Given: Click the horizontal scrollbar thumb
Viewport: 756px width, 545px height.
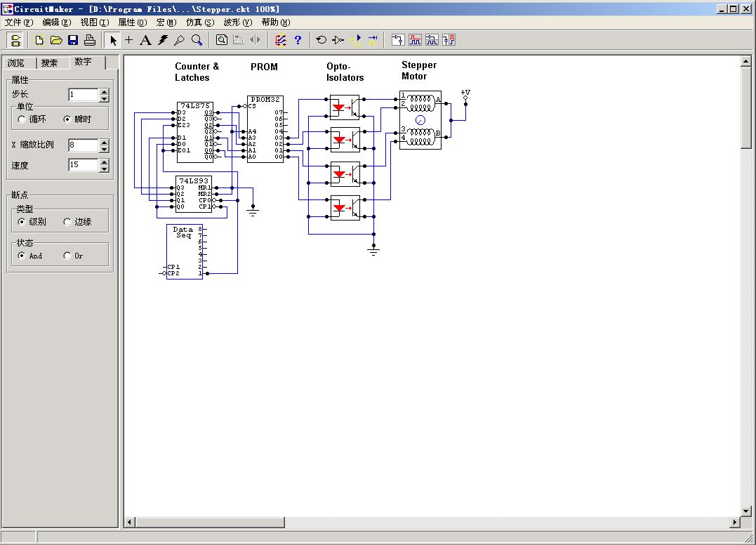Looking at the screenshot, I should tap(210, 523).
